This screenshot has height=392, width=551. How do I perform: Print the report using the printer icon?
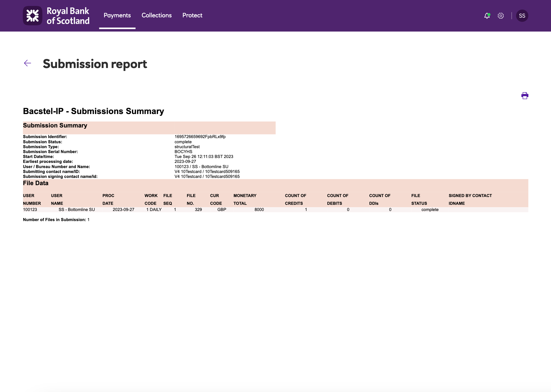pos(525,96)
